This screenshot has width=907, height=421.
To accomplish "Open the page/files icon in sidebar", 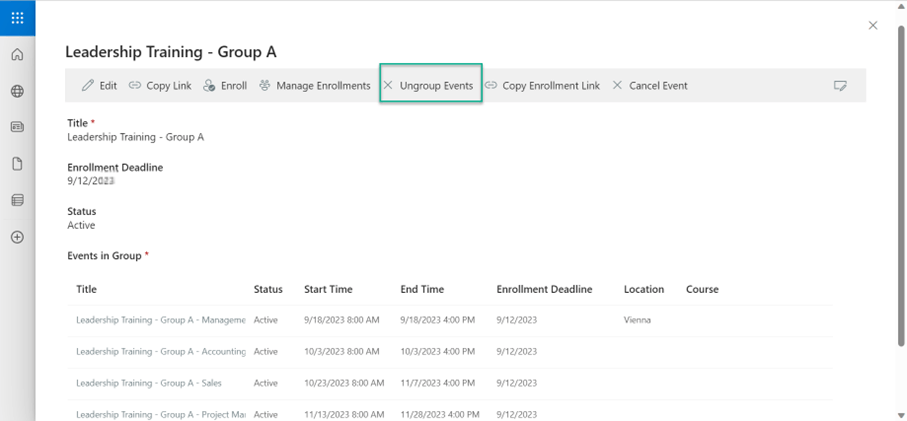I will (17, 164).
